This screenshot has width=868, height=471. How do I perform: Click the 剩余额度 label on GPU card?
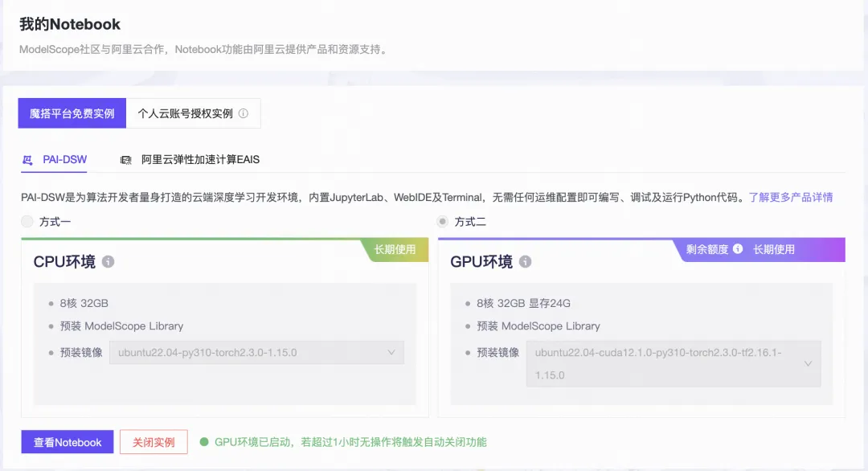707,250
